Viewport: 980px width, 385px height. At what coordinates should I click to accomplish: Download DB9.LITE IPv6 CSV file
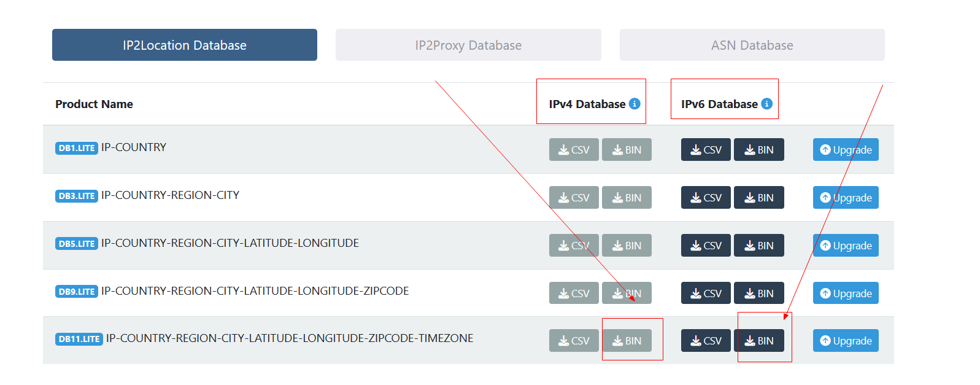[706, 293]
